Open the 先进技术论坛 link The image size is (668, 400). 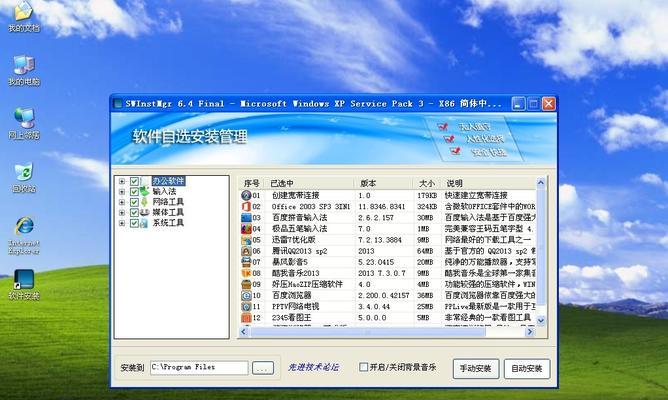314,367
